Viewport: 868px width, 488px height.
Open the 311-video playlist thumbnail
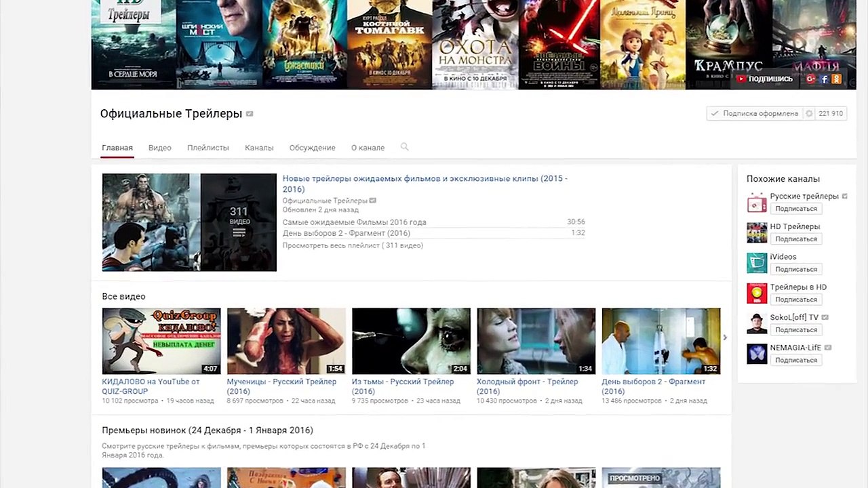tap(189, 222)
